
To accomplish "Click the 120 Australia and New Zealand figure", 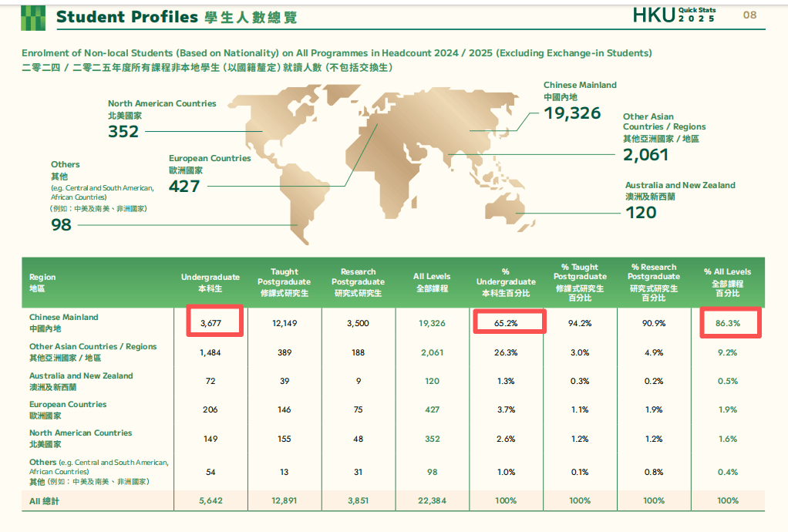I will pos(641,213).
